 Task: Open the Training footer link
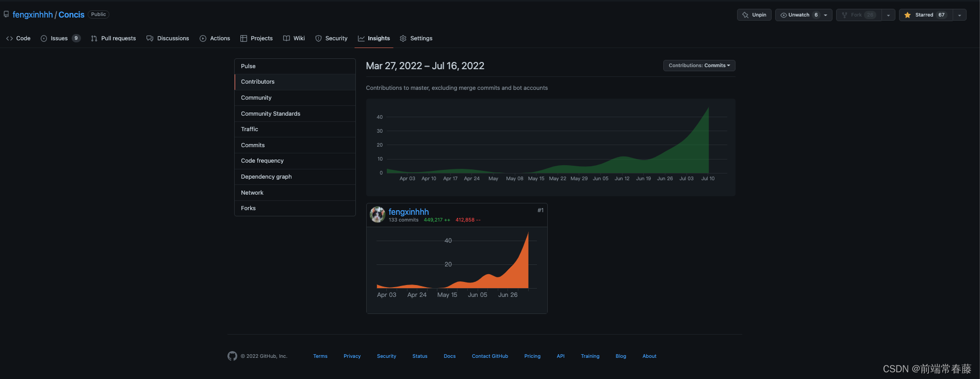point(590,356)
